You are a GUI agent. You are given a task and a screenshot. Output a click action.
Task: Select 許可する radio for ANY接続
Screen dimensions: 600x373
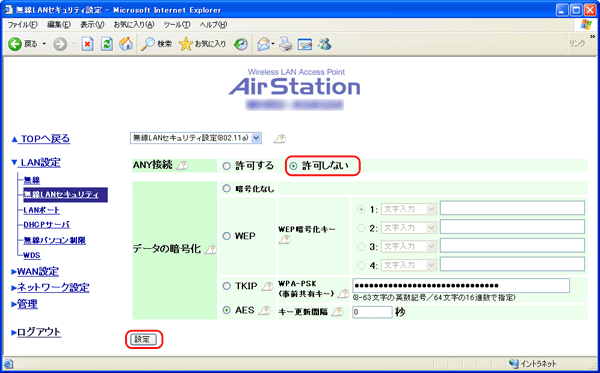click(227, 166)
